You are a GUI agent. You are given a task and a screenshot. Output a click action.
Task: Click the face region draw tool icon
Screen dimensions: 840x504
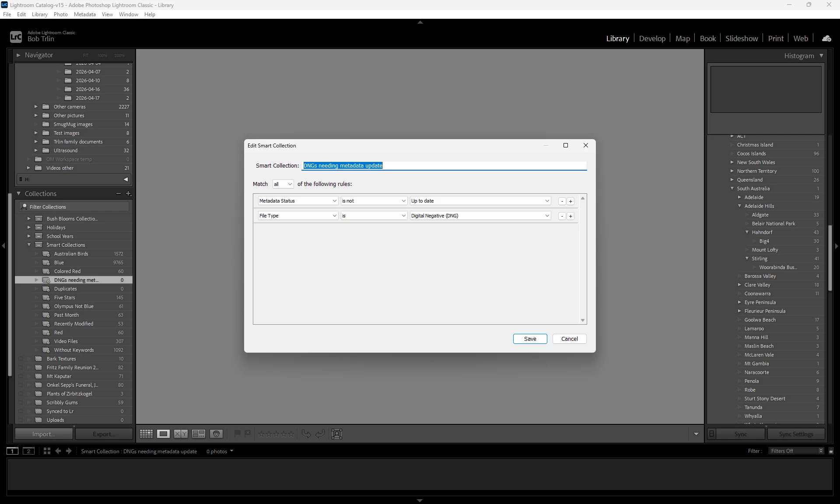(x=337, y=434)
